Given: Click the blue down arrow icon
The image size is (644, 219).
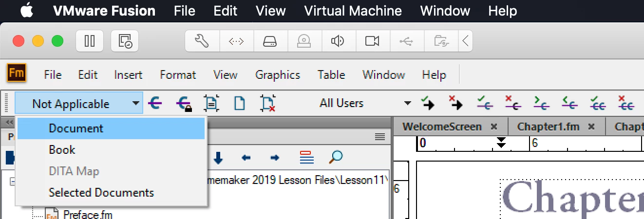Looking at the screenshot, I should click(x=218, y=157).
